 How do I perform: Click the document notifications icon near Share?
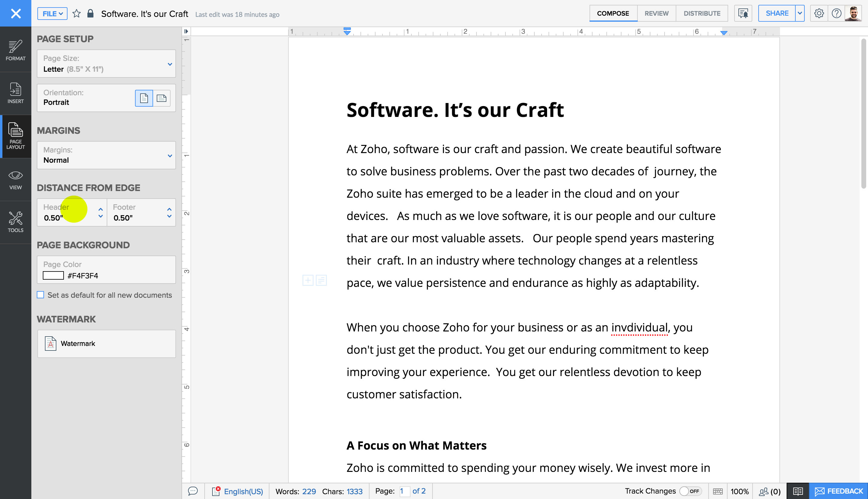[743, 13]
